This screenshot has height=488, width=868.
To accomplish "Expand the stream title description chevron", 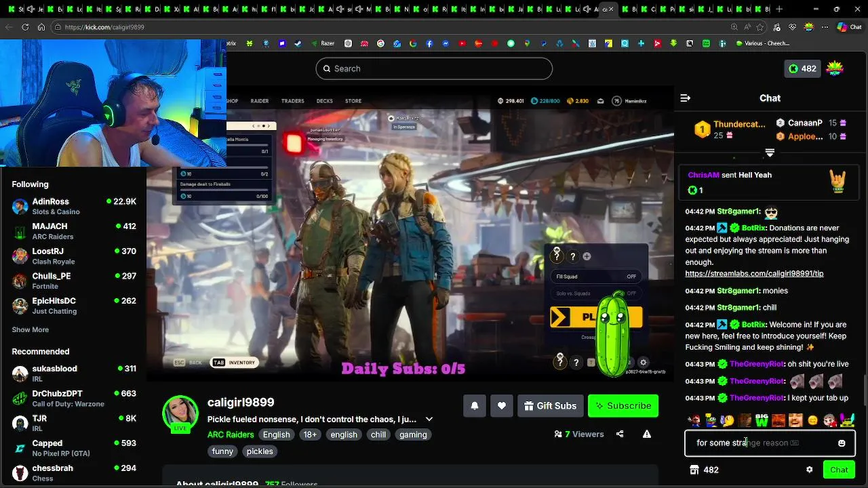I will [429, 420].
